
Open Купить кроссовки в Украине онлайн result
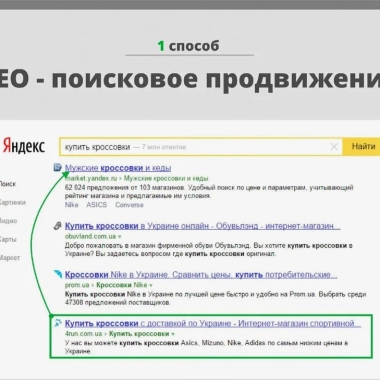tap(202, 226)
